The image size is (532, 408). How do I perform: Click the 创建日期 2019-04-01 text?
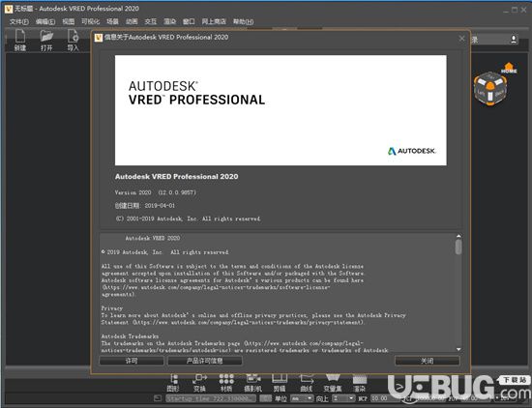145,206
